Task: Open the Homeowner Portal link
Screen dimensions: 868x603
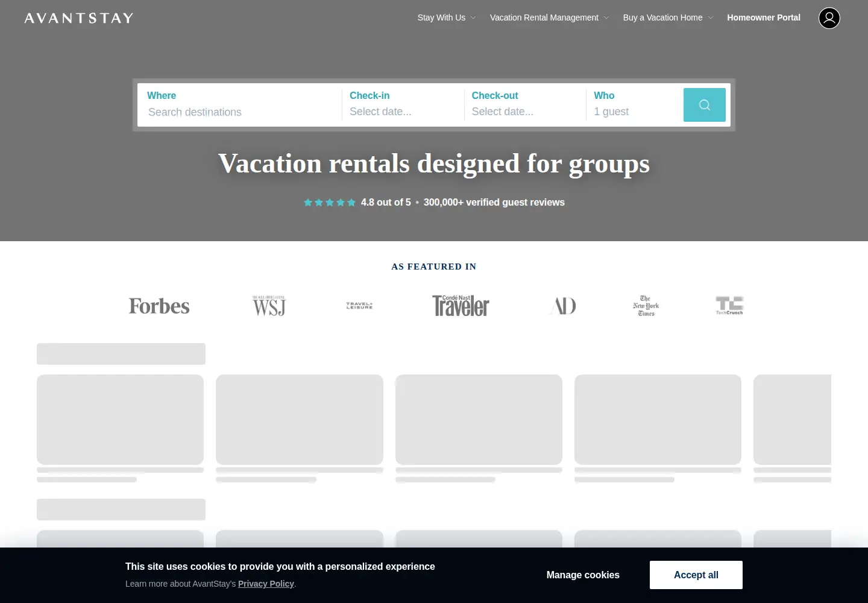Action: coord(764,17)
